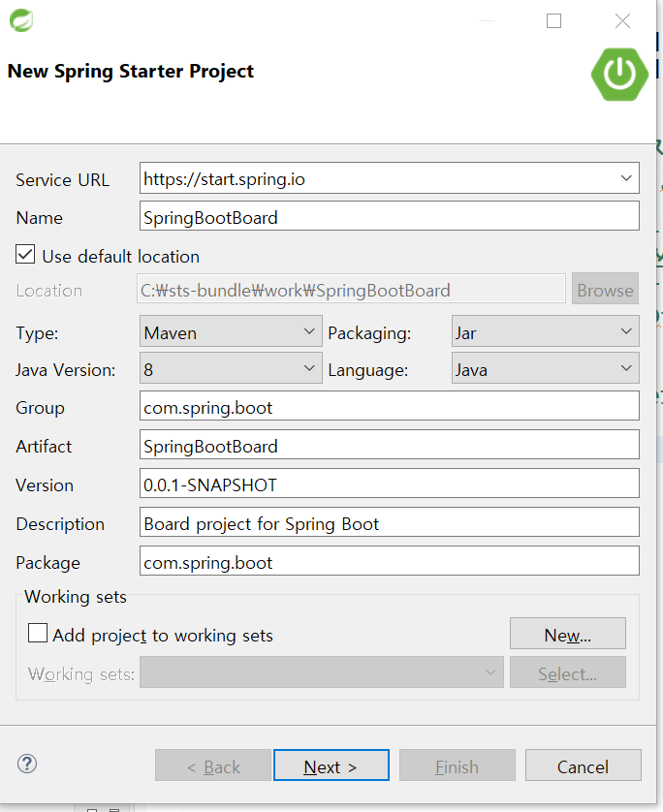Click the Group field com.spring.boot
This screenshot has width=663, height=812.
(x=390, y=406)
